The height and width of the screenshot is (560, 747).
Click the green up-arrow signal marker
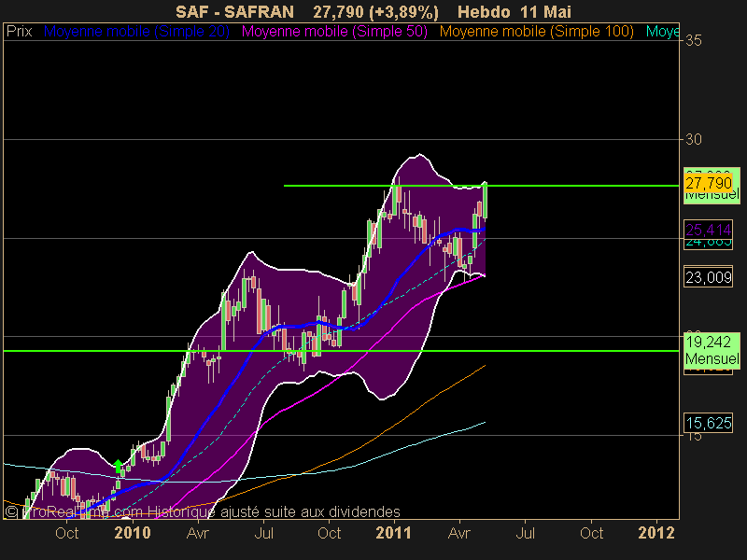coord(119,466)
